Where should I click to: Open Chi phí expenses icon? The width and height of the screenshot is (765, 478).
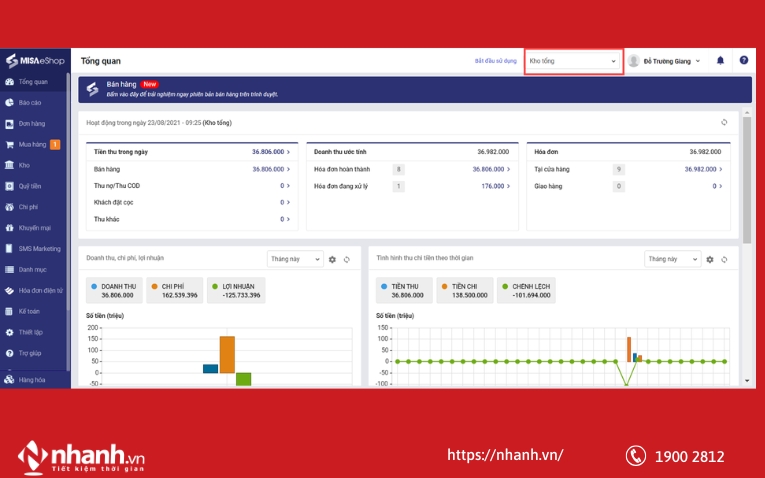point(9,207)
